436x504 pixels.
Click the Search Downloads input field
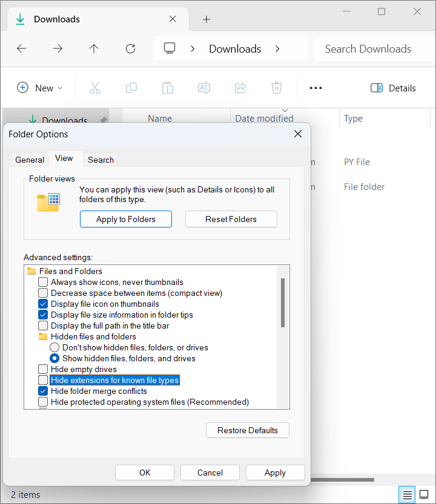[368, 49]
